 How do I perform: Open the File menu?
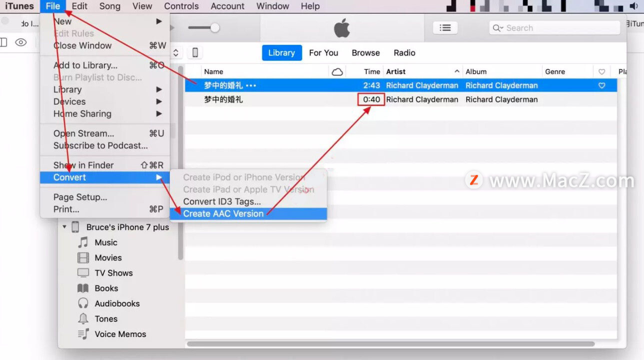(x=52, y=6)
